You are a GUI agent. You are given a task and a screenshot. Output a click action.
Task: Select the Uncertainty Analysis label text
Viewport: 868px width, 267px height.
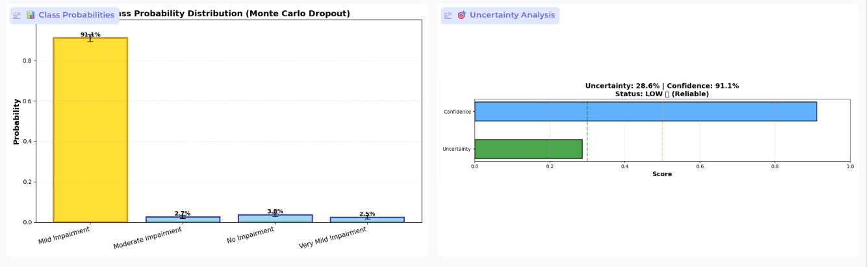pyautogui.click(x=512, y=16)
